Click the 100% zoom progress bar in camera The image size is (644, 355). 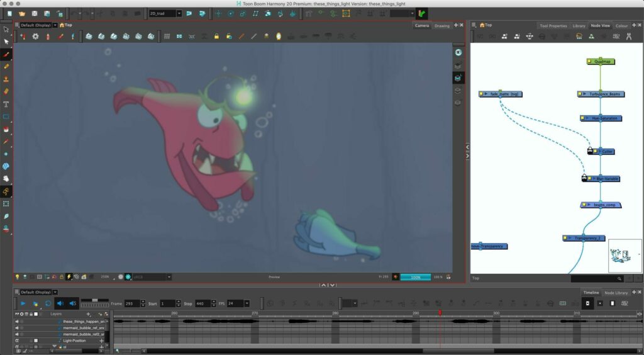coord(416,278)
